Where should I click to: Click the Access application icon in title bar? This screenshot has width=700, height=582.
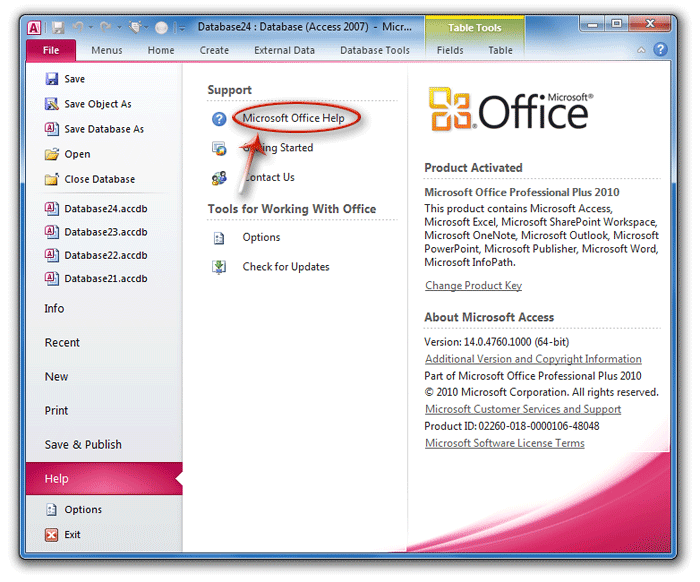click(x=34, y=28)
